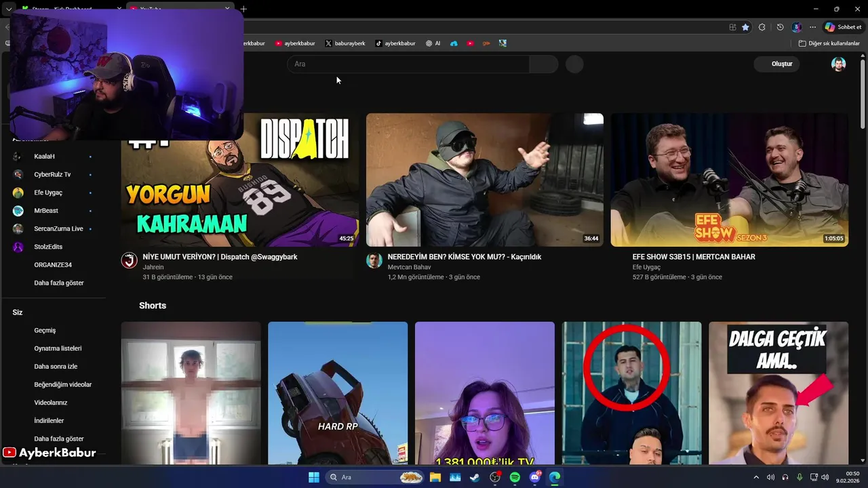Open Spotify from the taskbar

tap(515, 477)
